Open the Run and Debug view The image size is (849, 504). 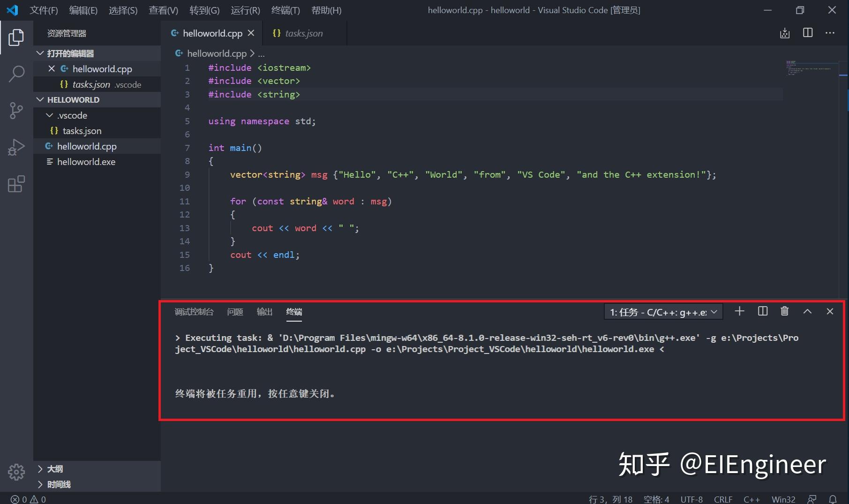(17, 147)
